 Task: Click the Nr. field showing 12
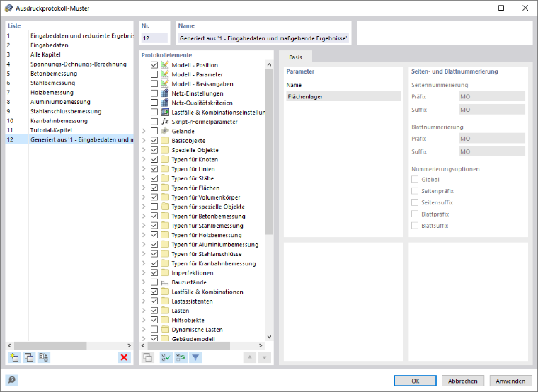coord(154,38)
